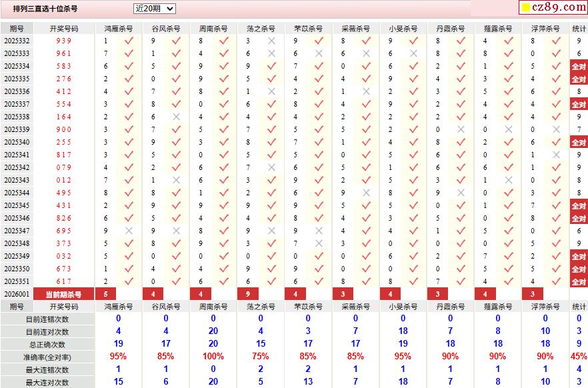This screenshot has width=588, height=388.
Task: Click the 45% accuracy value in 统计 column
Action: click(x=579, y=356)
